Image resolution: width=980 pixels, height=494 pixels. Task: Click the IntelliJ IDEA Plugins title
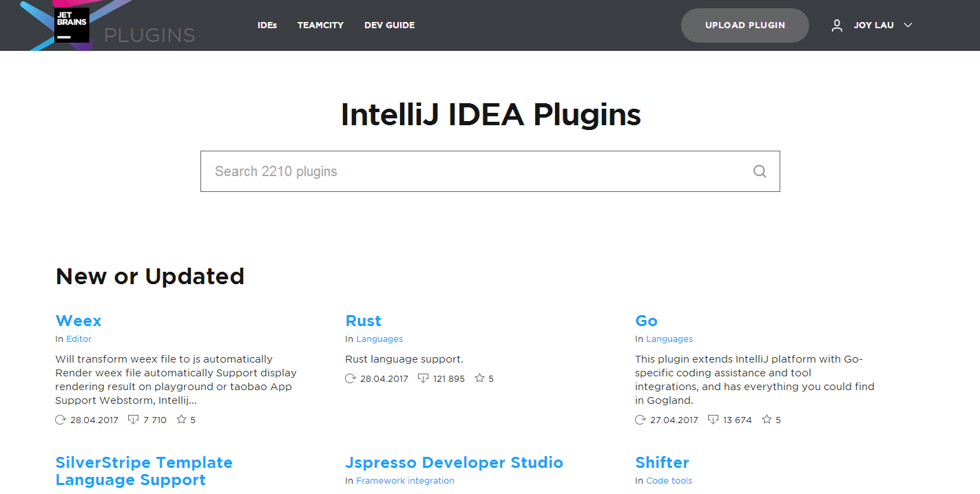tap(491, 114)
